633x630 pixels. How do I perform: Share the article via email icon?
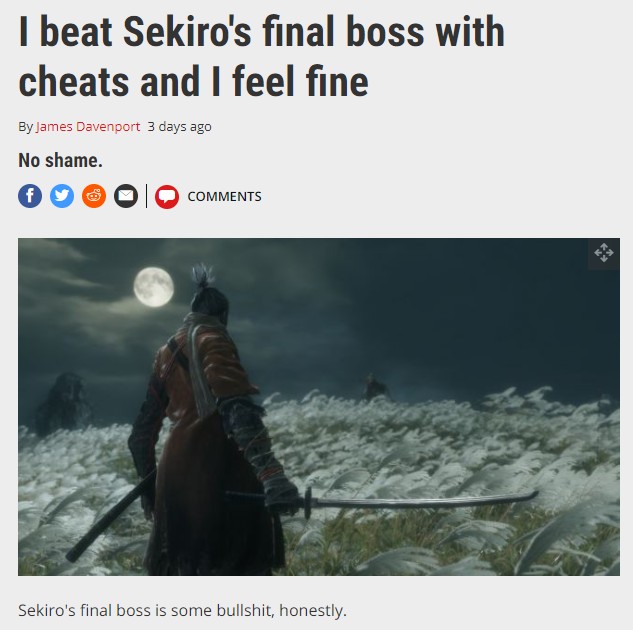point(126,196)
